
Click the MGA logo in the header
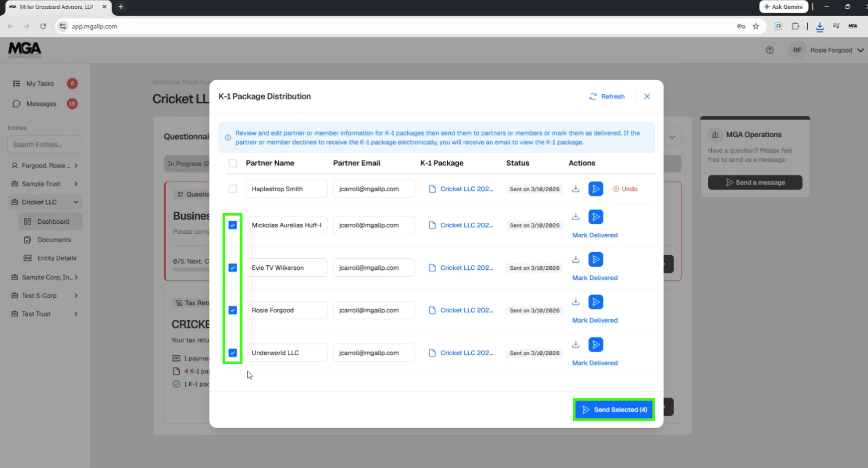click(x=25, y=50)
